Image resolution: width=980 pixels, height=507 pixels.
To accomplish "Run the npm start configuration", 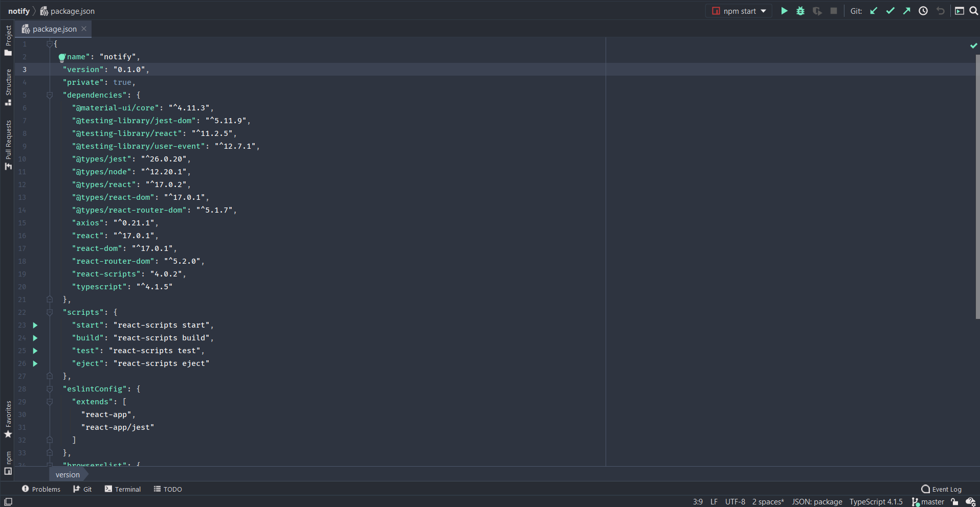I will click(784, 11).
